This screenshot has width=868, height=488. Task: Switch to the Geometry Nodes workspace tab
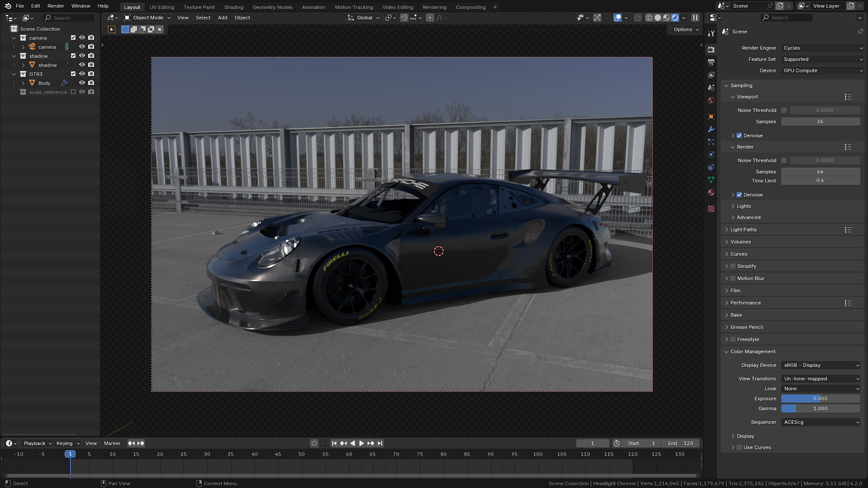272,7
